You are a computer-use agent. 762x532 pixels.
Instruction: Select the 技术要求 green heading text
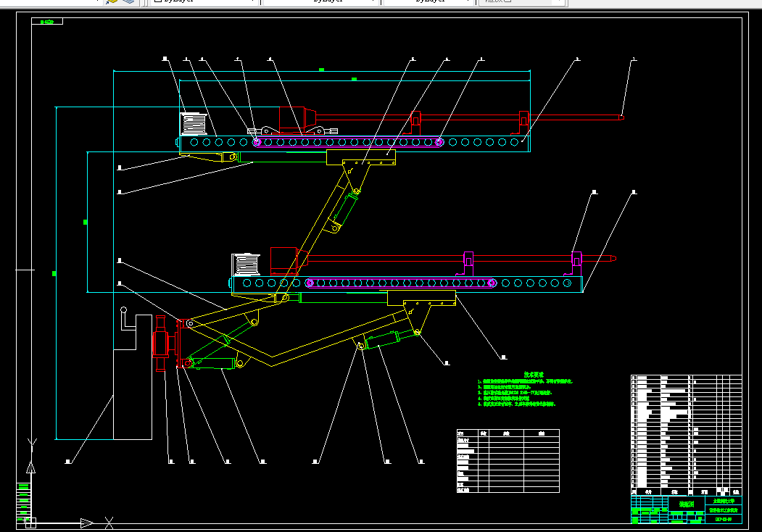[534, 375]
